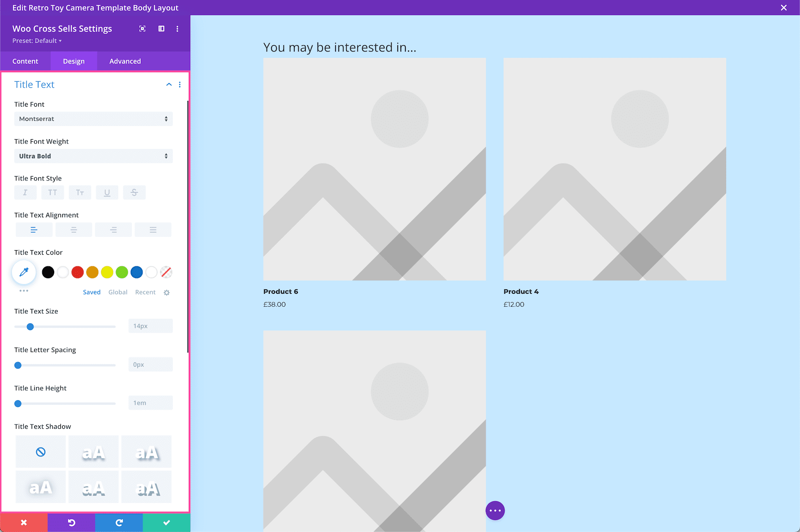The height and width of the screenshot is (532, 800).
Task: Switch to the Advanced tab
Action: [125, 61]
